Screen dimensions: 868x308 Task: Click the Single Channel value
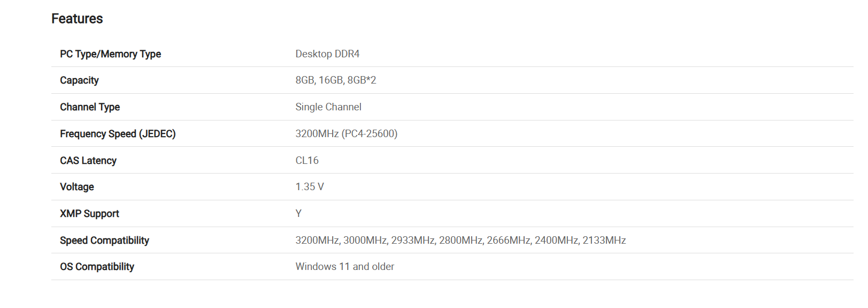coord(328,107)
